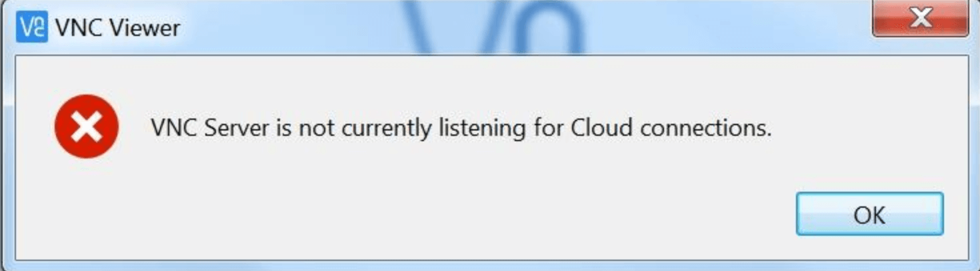Click the "VNC Viewer" window title text
980x271 pixels.
pos(117,28)
